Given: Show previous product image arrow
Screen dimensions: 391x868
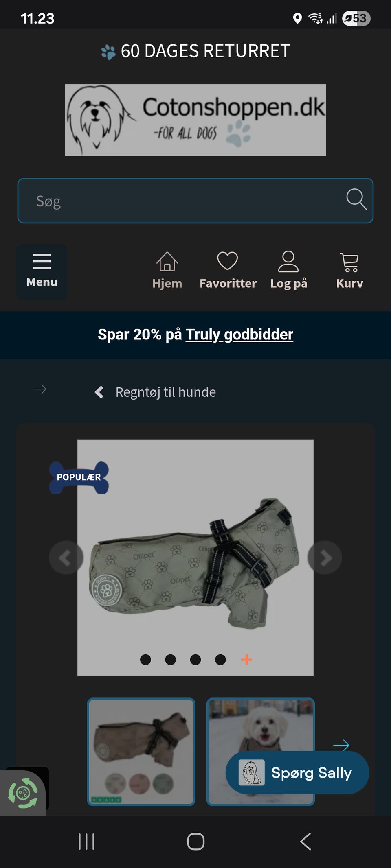Looking at the screenshot, I should [66, 558].
